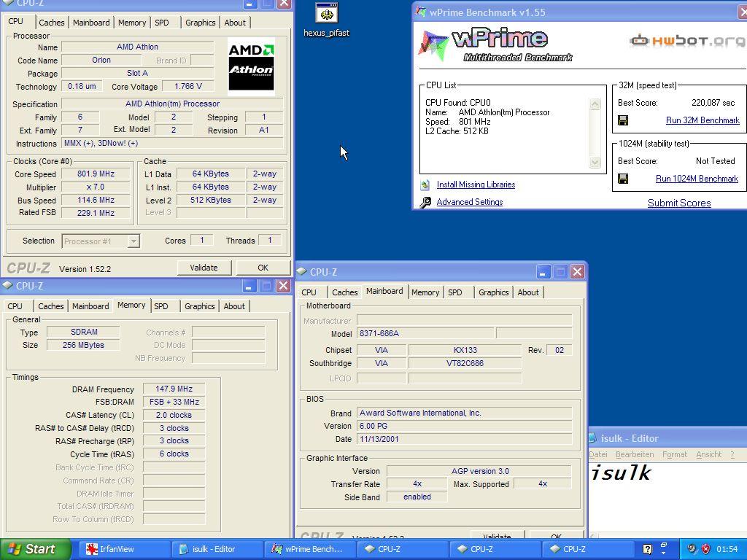
Task: Click the floppy save icon for 32M score
Action: coord(623,120)
